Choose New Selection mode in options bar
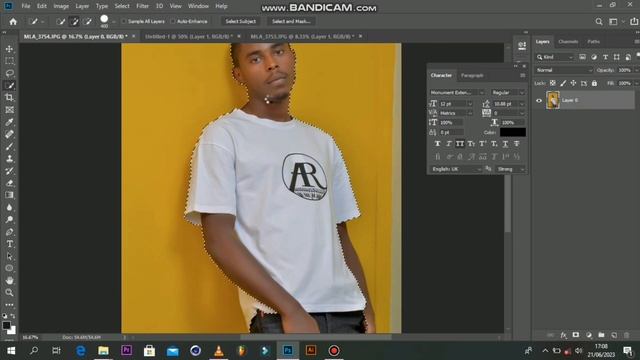Screen dimensions: 640x360 (61, 22)
